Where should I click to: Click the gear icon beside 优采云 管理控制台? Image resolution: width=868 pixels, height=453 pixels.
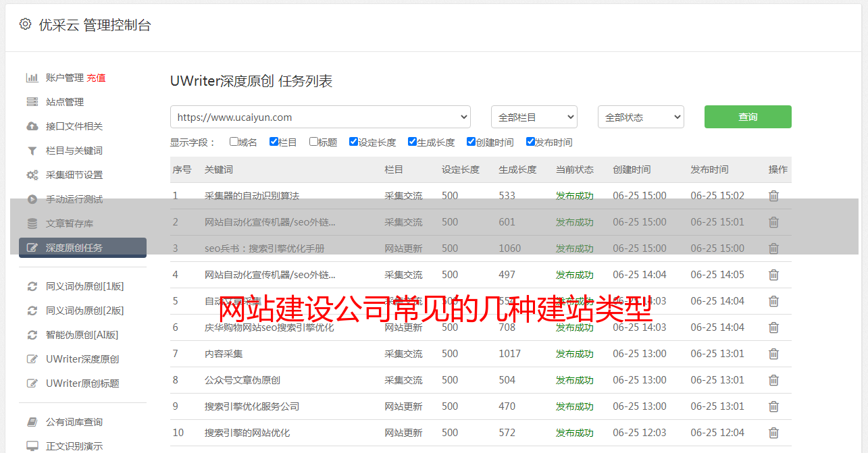(x=25, y=24)
